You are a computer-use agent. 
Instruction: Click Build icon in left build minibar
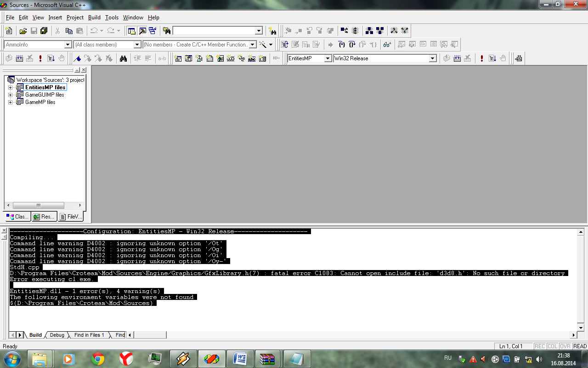19,58
